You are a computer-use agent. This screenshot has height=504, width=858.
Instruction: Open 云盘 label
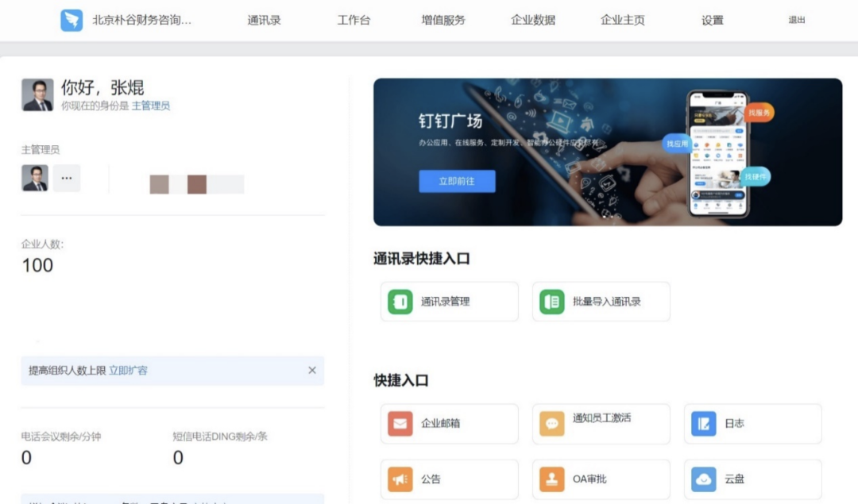click(x=734, y=479)
